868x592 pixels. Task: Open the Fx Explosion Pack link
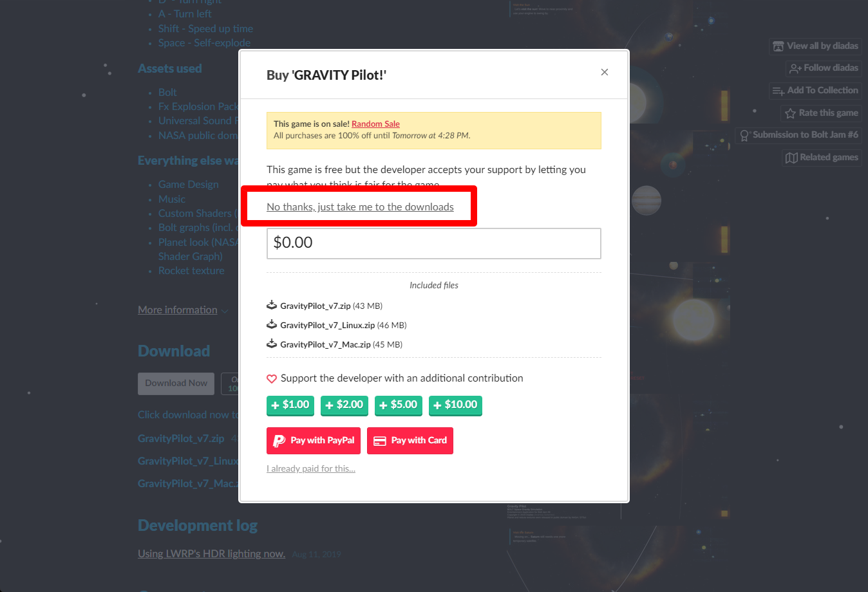(x=198, y=106)
